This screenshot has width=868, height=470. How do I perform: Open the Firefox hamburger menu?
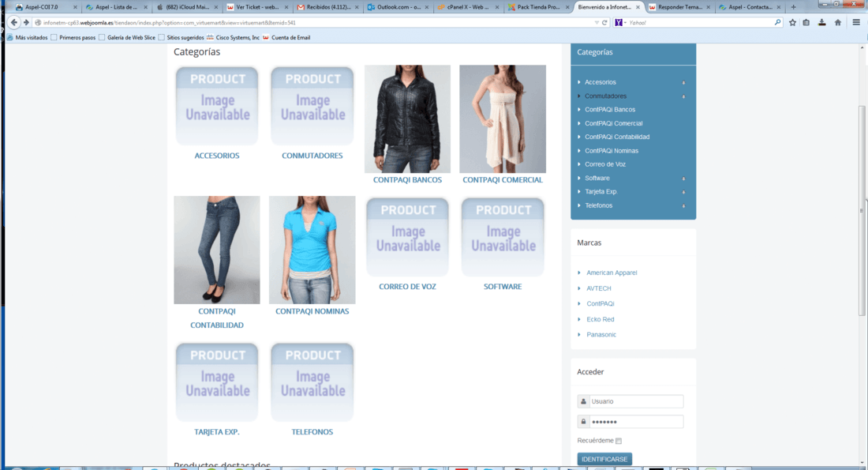[x=856, y=23]
